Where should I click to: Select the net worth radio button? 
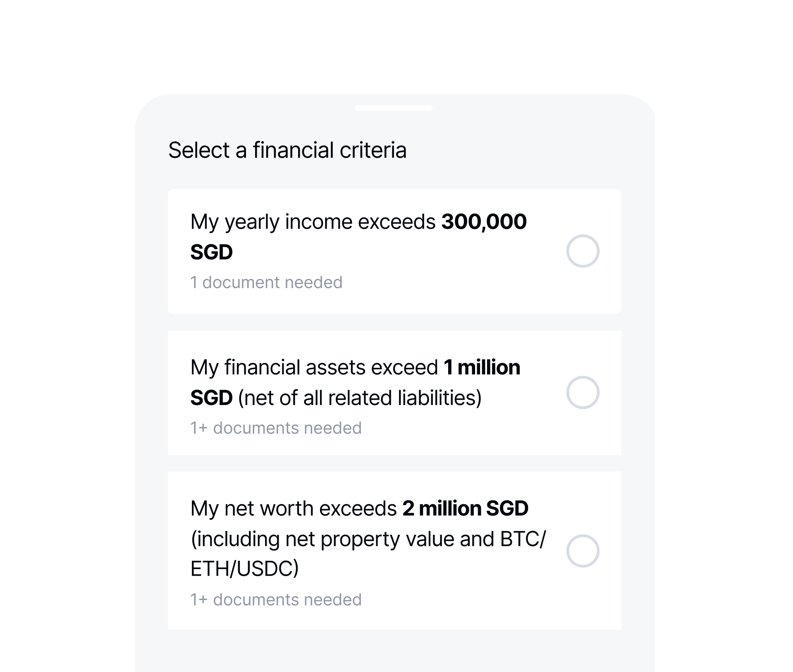tap(583, 550)
